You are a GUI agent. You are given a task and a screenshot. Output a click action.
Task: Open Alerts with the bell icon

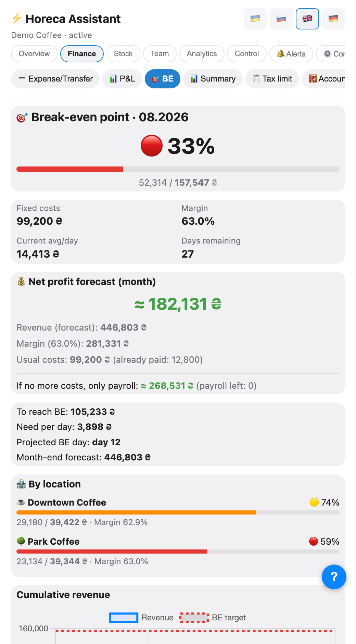[291, 54]
